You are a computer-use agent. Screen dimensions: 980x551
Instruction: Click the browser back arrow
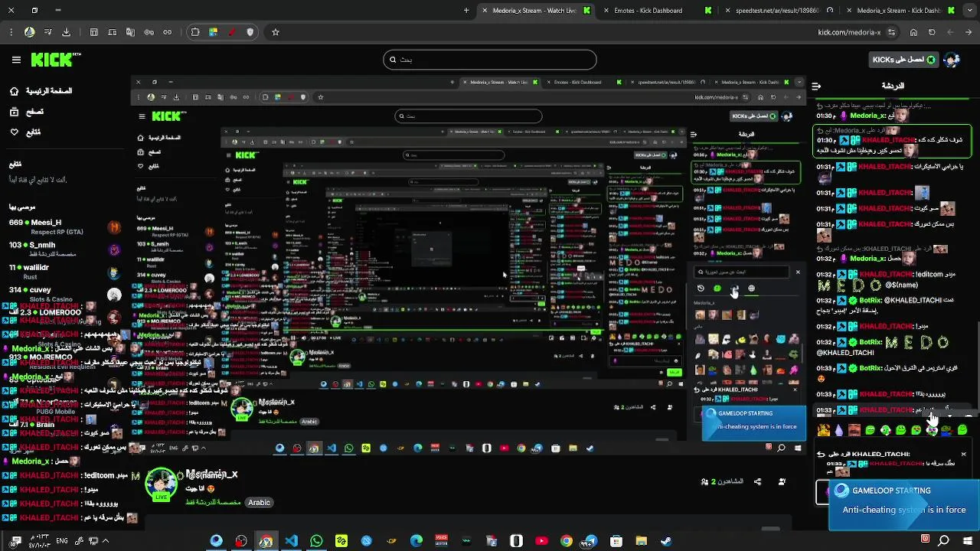(969, 32)
